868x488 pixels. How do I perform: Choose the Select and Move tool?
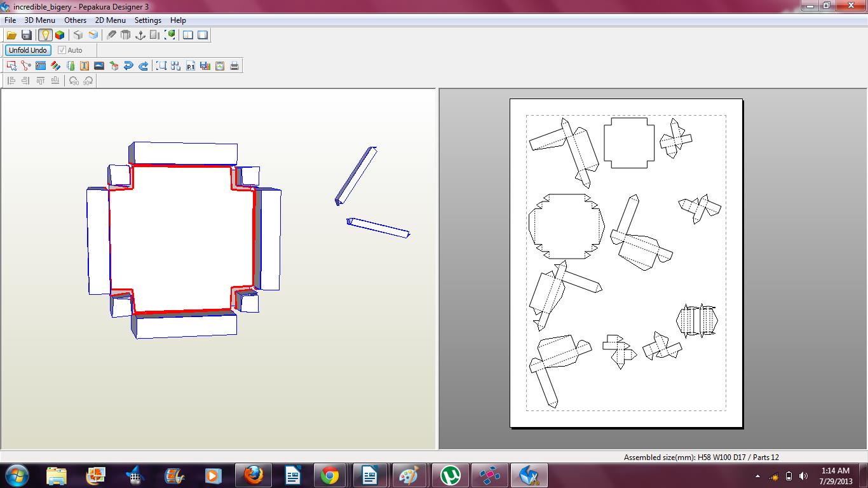[x=11, y=65]
